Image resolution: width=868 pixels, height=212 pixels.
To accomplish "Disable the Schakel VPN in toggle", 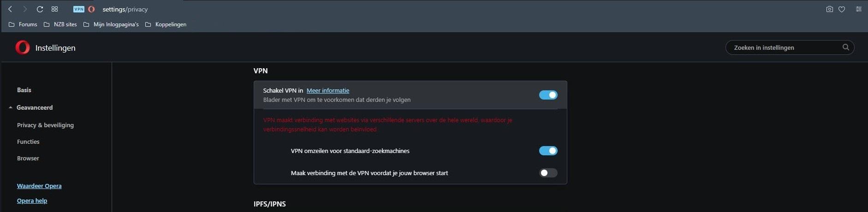I will click(x=548, y=95).
